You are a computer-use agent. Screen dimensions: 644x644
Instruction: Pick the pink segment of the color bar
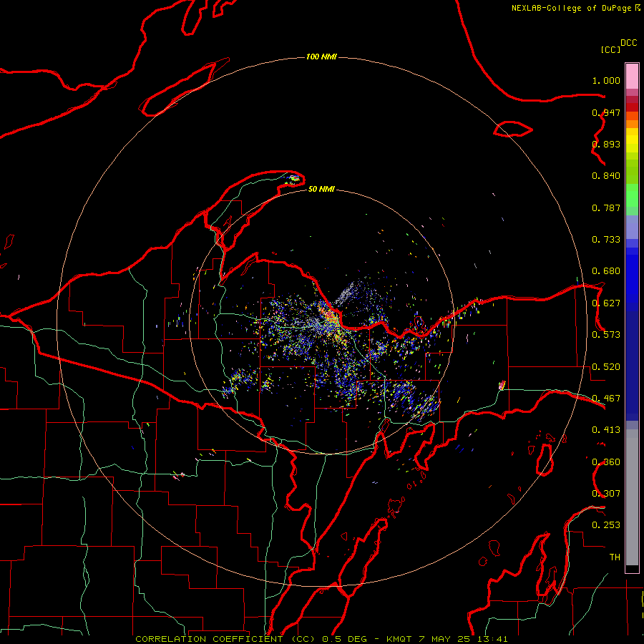(x=632, y=77)
